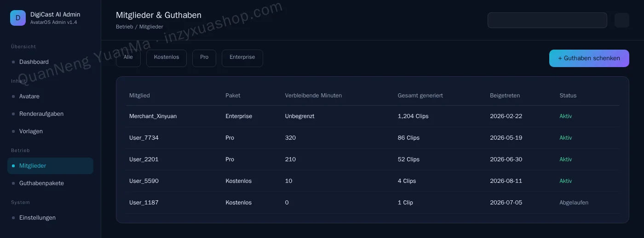
Task: Click the + Guthaben schenken button
Action: [589, 58]
